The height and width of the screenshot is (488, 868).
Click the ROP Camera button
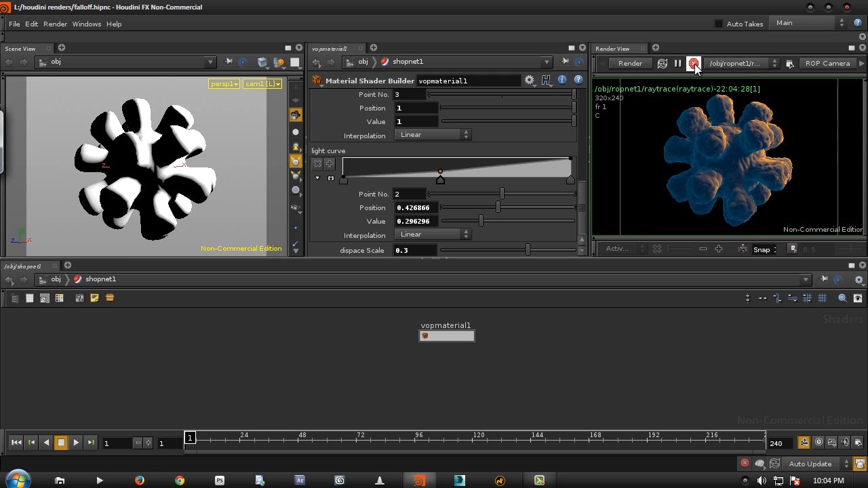tap(827, 63)
